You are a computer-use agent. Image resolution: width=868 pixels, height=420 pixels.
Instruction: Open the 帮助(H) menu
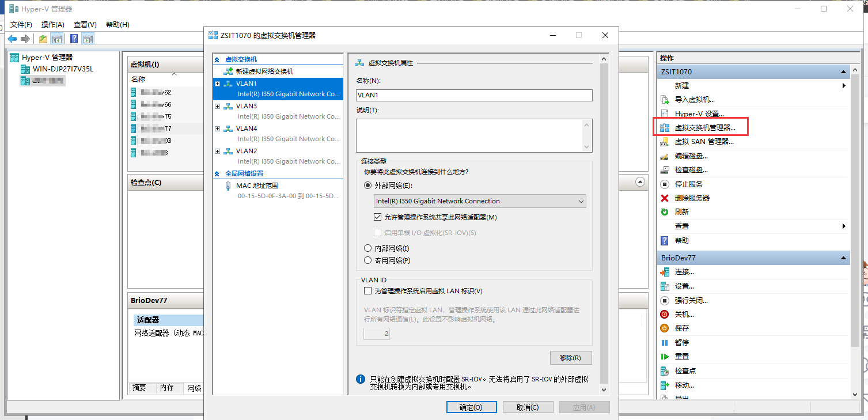pos(117,24)
